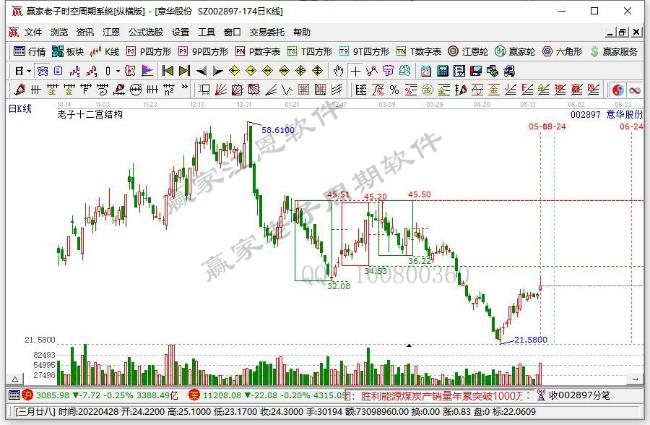
Task: Open the T四方形 tool
Action: tap(310, 51)
